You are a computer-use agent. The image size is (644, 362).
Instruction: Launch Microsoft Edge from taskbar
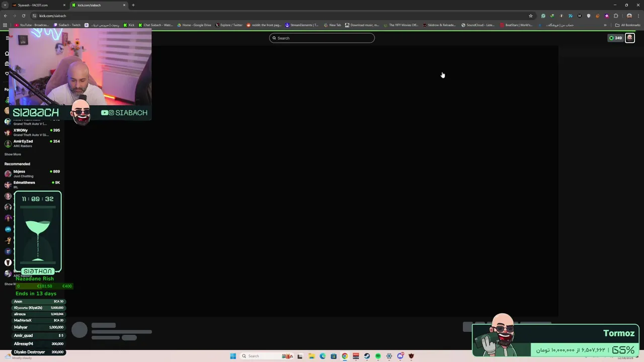point(323,356)
